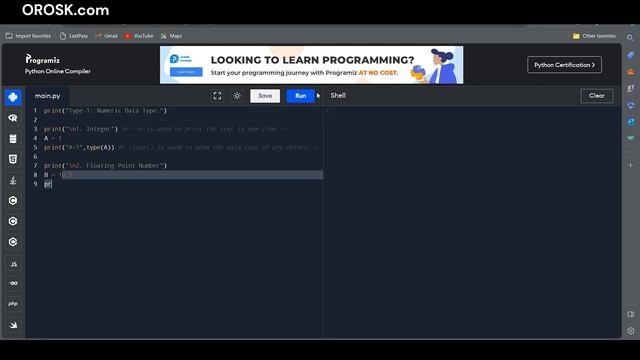Open browser sidebar settings gear
The width and height of the screenshot is (640, 360).
click(x=631, y=331)
